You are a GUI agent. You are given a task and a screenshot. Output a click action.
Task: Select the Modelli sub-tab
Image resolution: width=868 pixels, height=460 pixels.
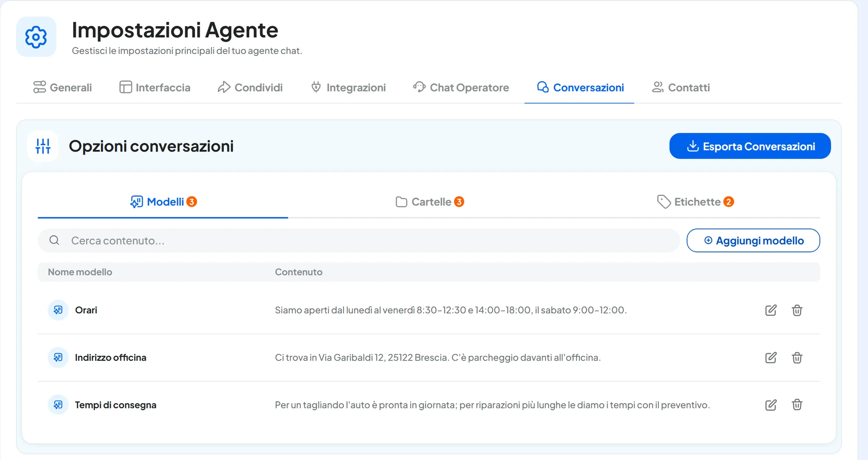point(163,202)
